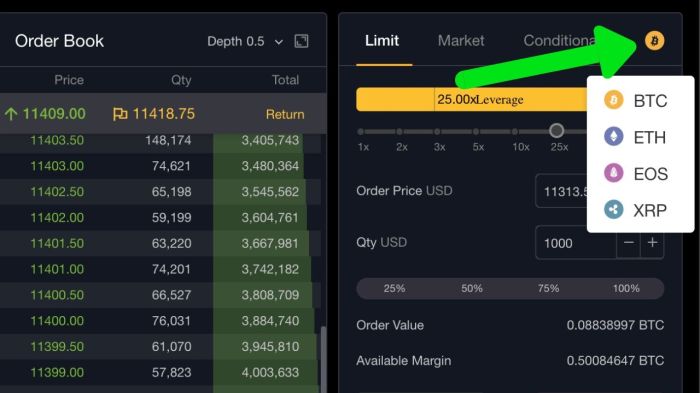Viewport: 700px width, 393px height.
Task: Set leverage slider to 2x
Action: pyautogui.click(x=400, y=132)
